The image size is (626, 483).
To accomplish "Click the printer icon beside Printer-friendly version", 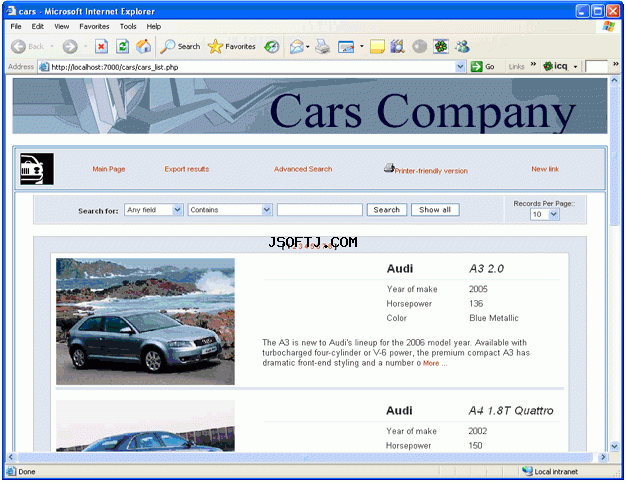I will click(x=389, y=168).
